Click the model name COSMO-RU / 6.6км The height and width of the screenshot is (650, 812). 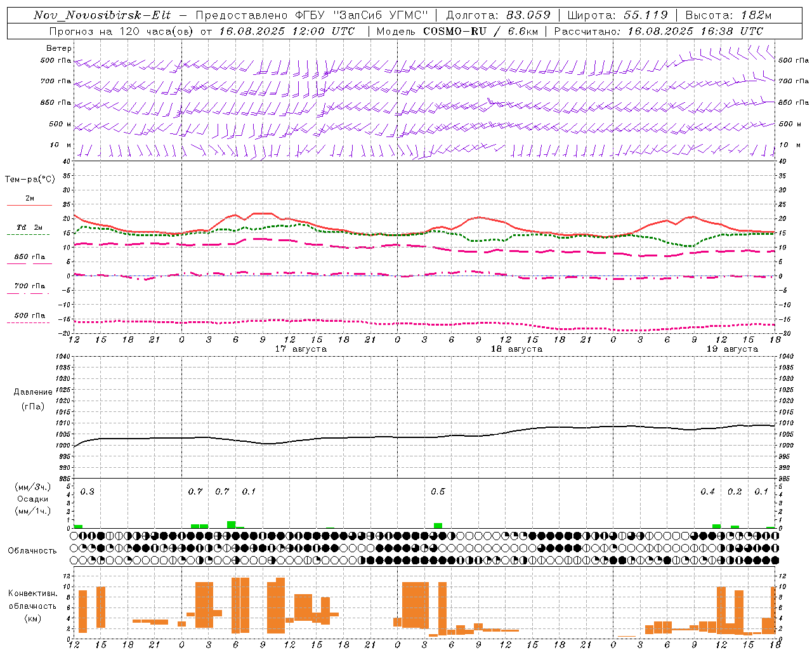[x=480, y=31]
